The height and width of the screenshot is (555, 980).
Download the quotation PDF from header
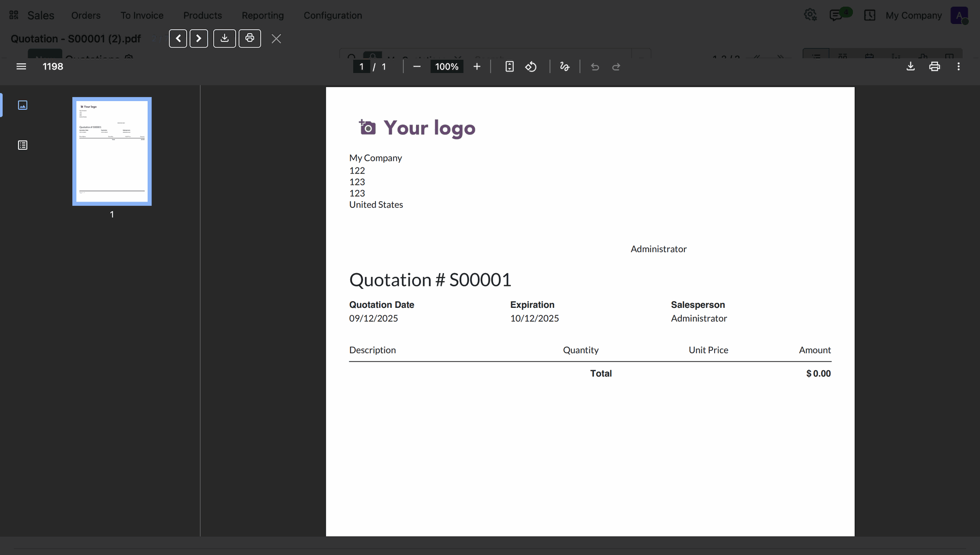point(225,39)
